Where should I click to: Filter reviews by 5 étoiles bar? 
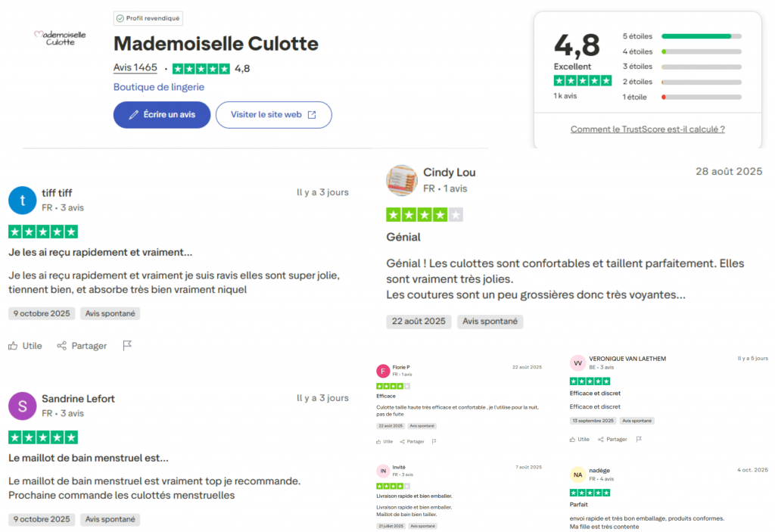pyautogui.click(x=701, y=36)
